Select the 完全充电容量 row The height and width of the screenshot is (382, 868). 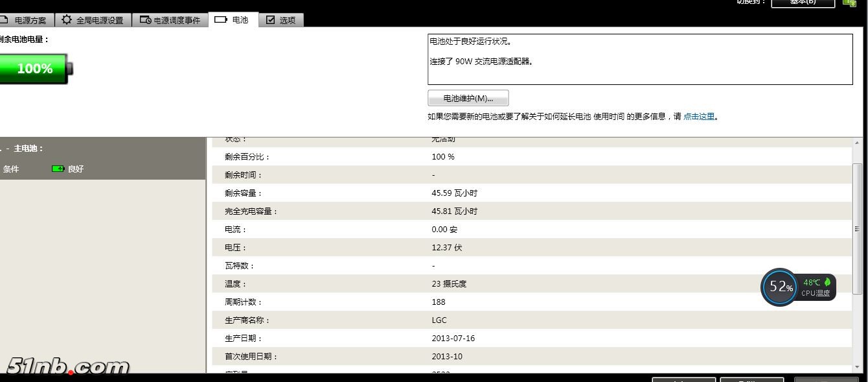531,211
